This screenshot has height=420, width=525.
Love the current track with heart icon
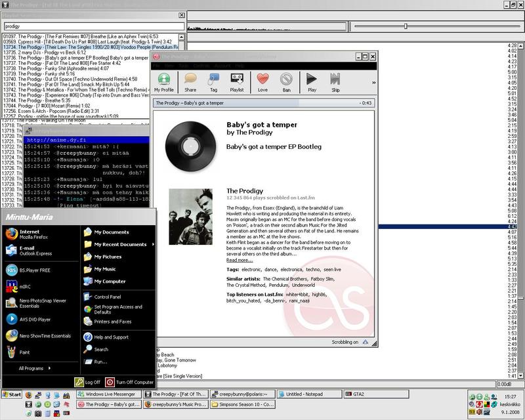pos(262,83)
